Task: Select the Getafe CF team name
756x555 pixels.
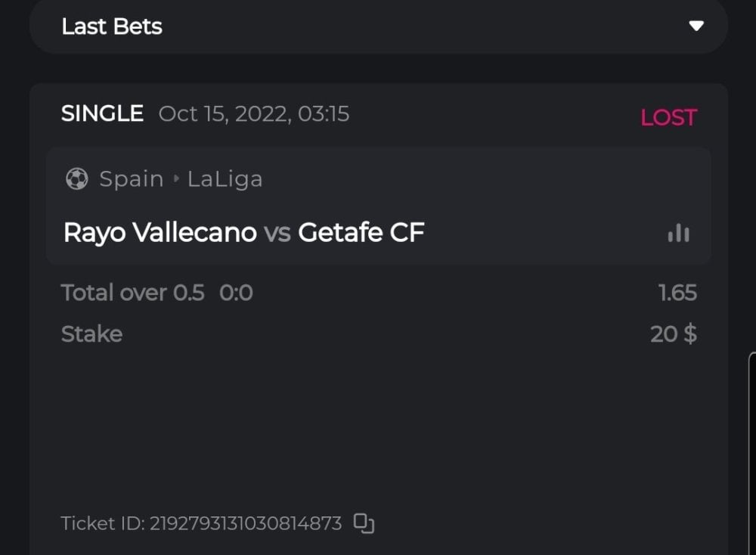Action: (x=361, y=232)
